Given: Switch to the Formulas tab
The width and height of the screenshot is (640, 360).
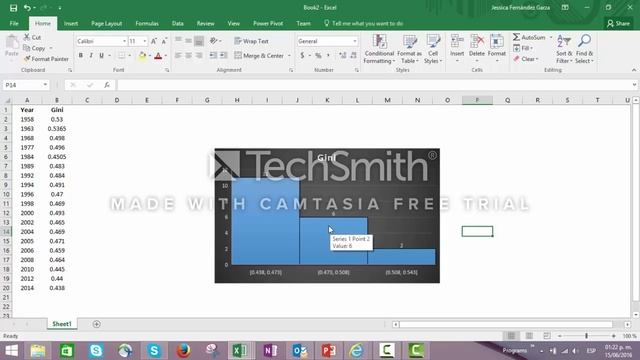Looking at the screenshot, I should point(147,23).
